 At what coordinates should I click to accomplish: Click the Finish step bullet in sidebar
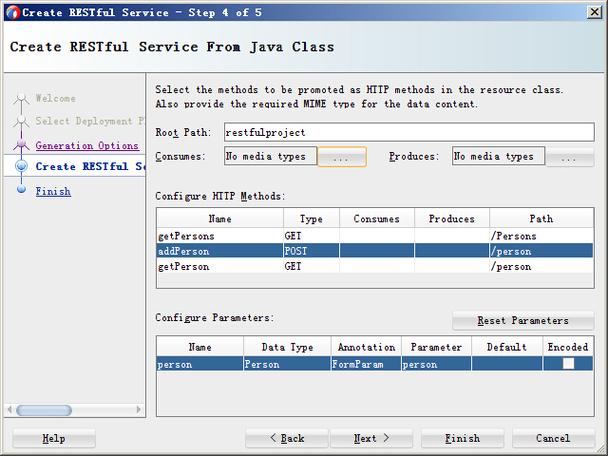pos(21,189)
